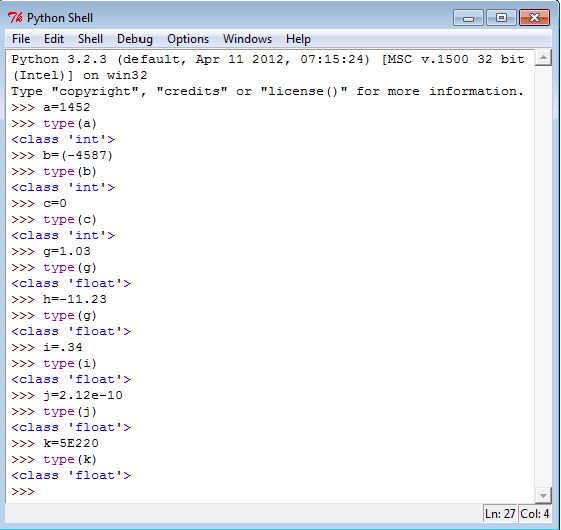
Task: Click the line 'j=2.12e-10'
Action: point(83,395)
